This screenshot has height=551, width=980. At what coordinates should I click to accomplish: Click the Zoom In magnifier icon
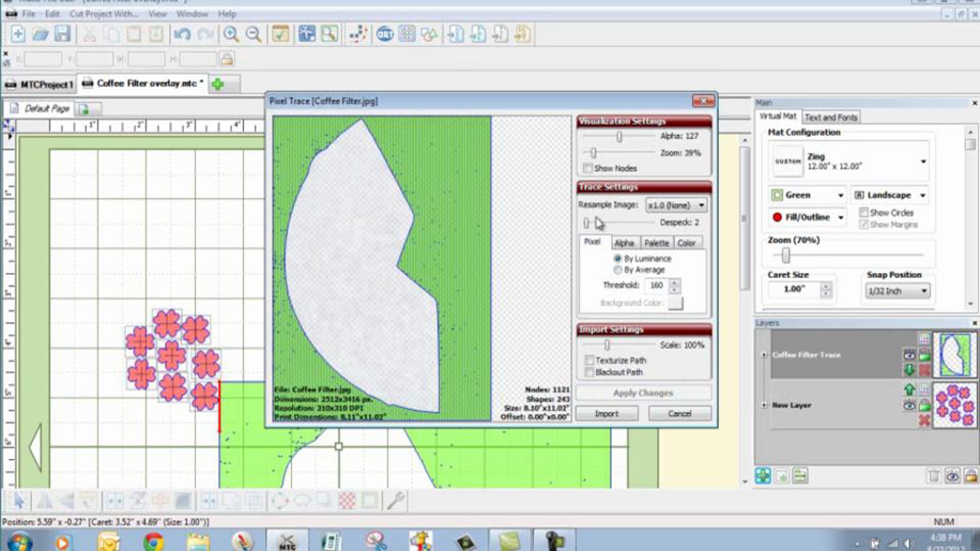point(231,34)
